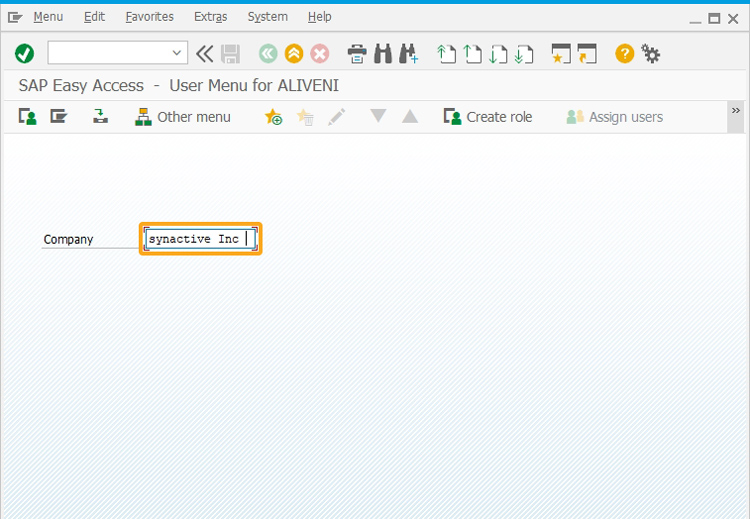Click the Find Next binoculars icon
Viewport: 750px width, 519px height.
408,54
